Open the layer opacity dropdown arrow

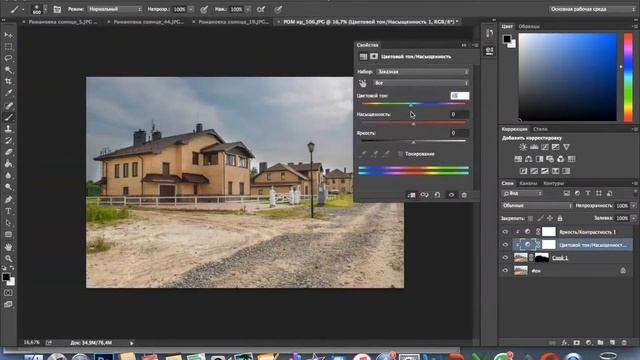coord(633,206)
